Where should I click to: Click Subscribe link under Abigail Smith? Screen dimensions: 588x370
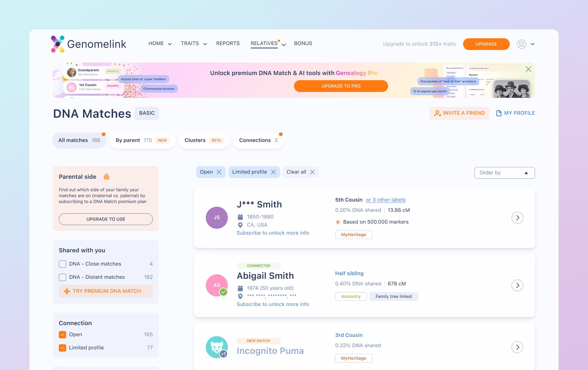(x=273, y=305)
